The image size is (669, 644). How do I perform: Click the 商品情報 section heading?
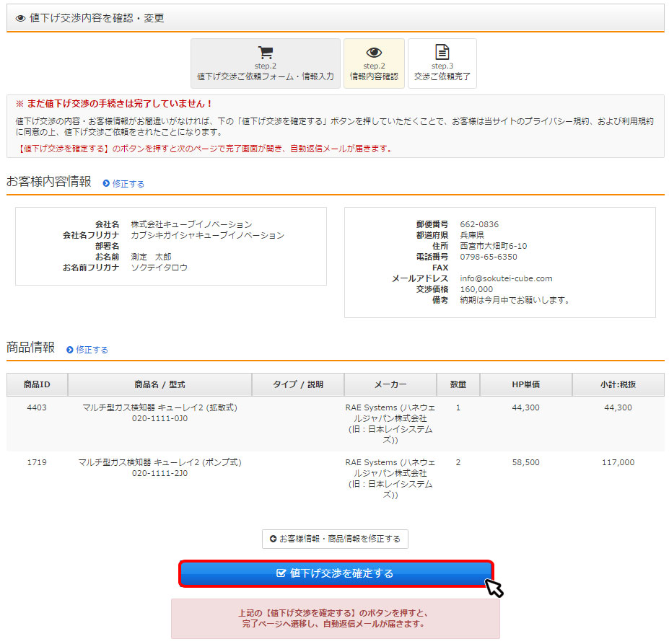click(x=31, y=347)
